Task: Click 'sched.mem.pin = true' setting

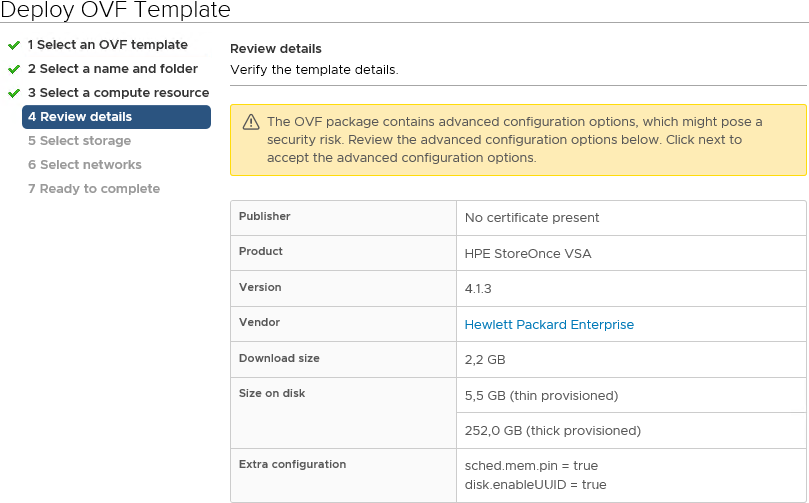Action: click(531, 466)
